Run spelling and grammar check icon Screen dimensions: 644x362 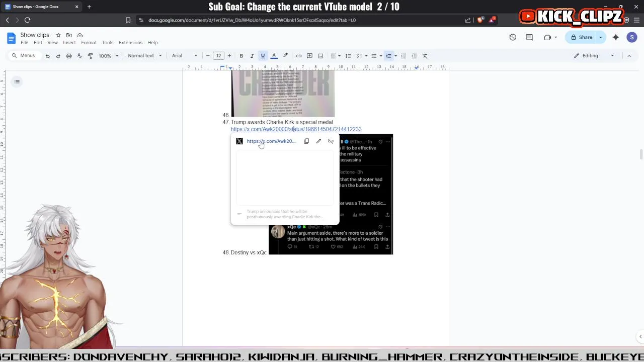tap(79, 56)
